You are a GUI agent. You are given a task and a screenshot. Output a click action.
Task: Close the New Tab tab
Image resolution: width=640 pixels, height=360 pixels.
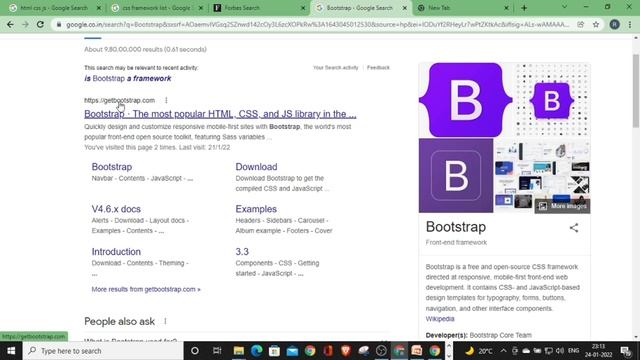(506, 8)
